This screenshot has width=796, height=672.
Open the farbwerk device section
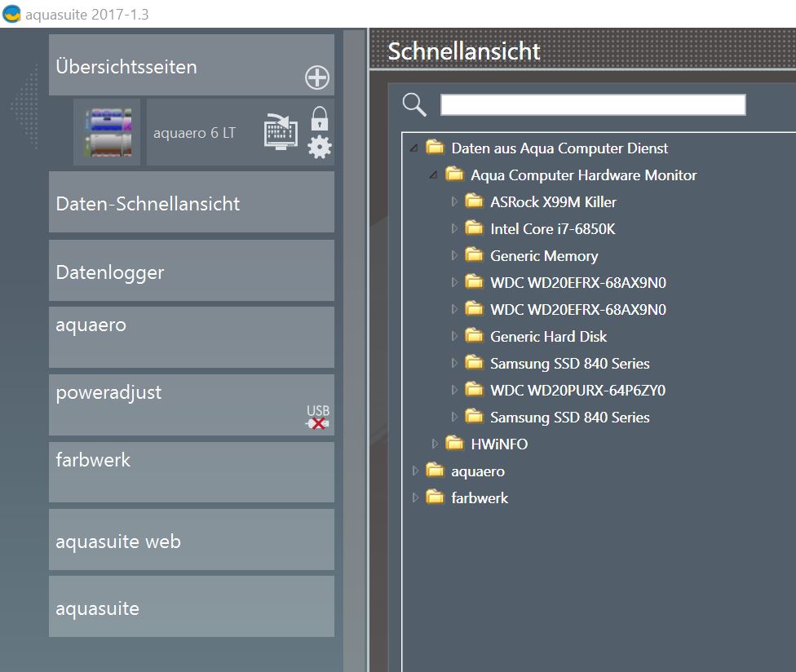(x=192, y=472)
